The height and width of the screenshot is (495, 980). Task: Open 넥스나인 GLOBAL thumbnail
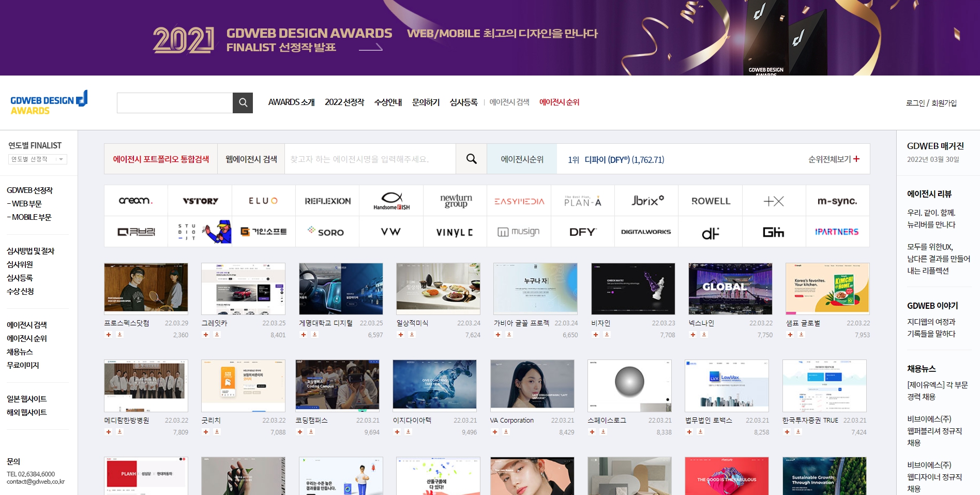click(730, 289)
